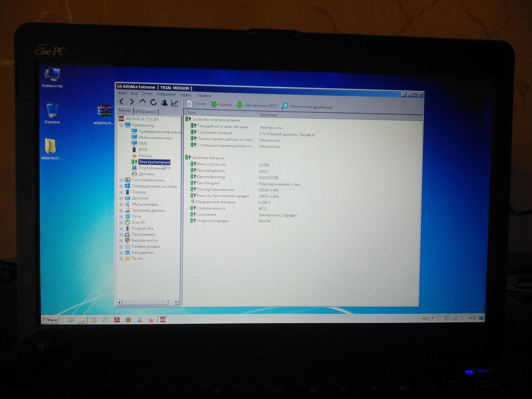Image resolution: width=532 pixels, height=399 pixels.
Task: Open the graph report icon in toolbar
Action: pyautogui.click(x=175, y=103)
